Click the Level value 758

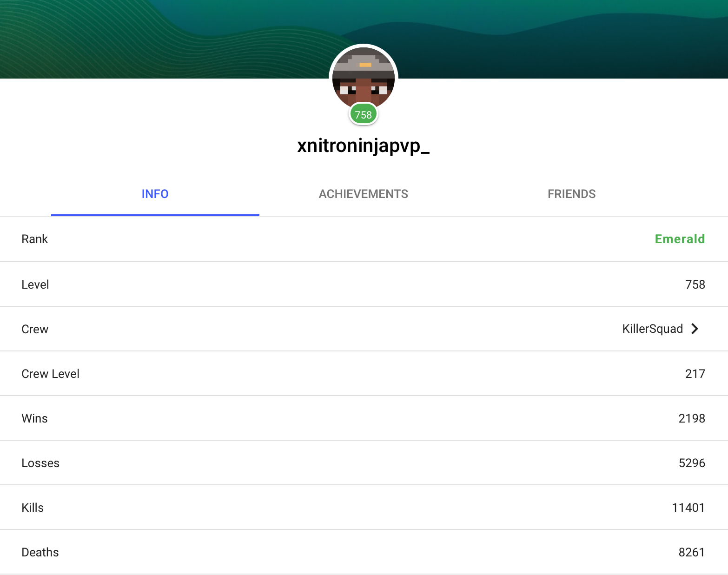pos(695,284)
